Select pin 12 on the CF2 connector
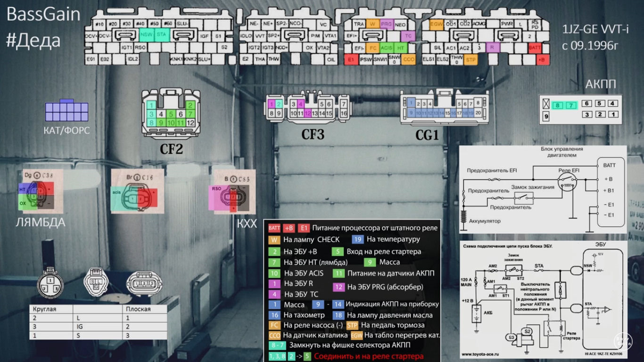The image size is (644, 362). (x=190, y=123)
